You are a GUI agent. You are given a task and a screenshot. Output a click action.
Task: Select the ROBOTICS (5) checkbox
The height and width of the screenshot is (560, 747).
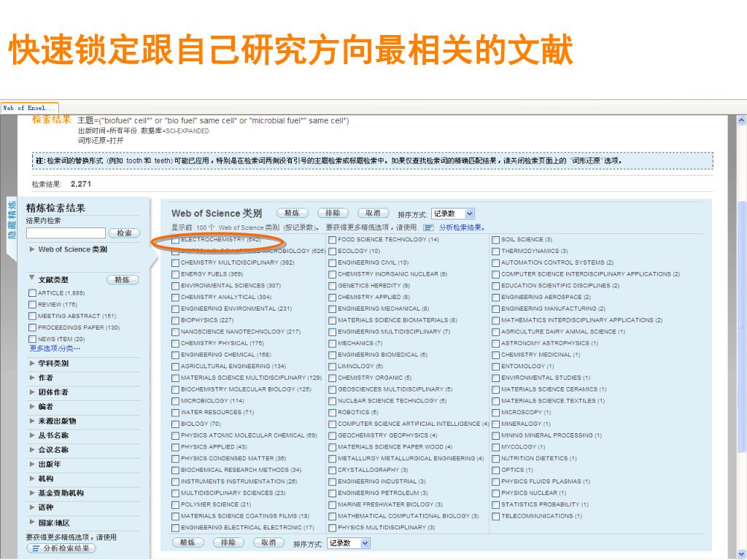(333, 413)
